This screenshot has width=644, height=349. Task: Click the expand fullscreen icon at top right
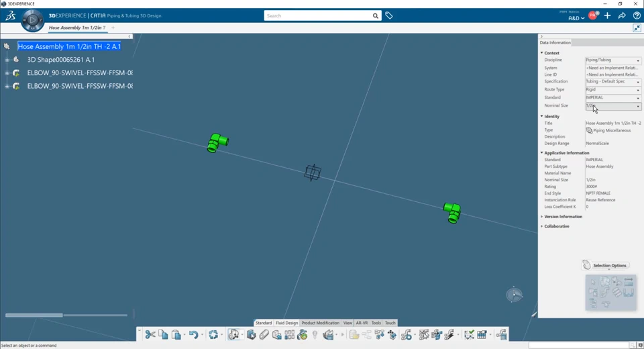[637, 28]
